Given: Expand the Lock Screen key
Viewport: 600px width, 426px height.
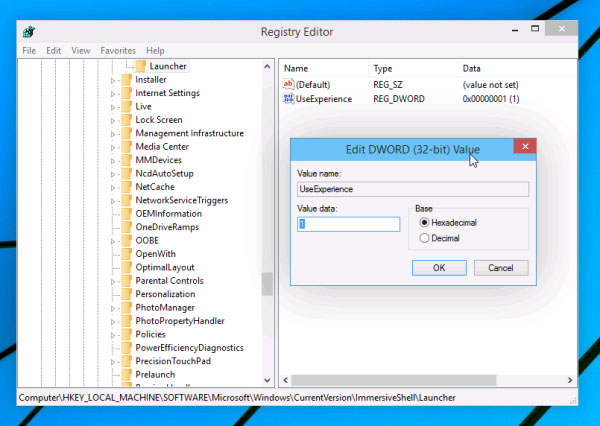Looking at the screenshot, I should coord(112,121).
